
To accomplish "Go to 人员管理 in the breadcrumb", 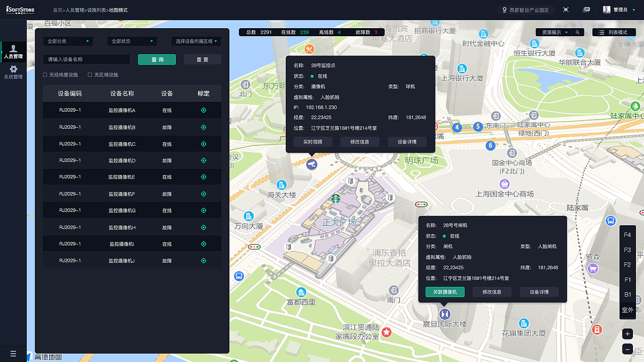I will click(75, 10).
